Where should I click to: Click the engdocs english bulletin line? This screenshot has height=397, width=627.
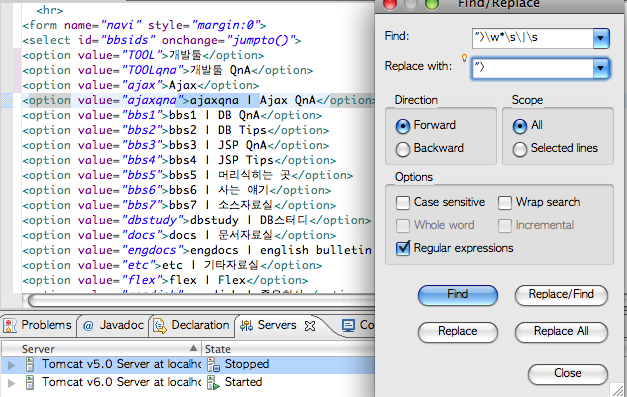(x=197, y=250)
